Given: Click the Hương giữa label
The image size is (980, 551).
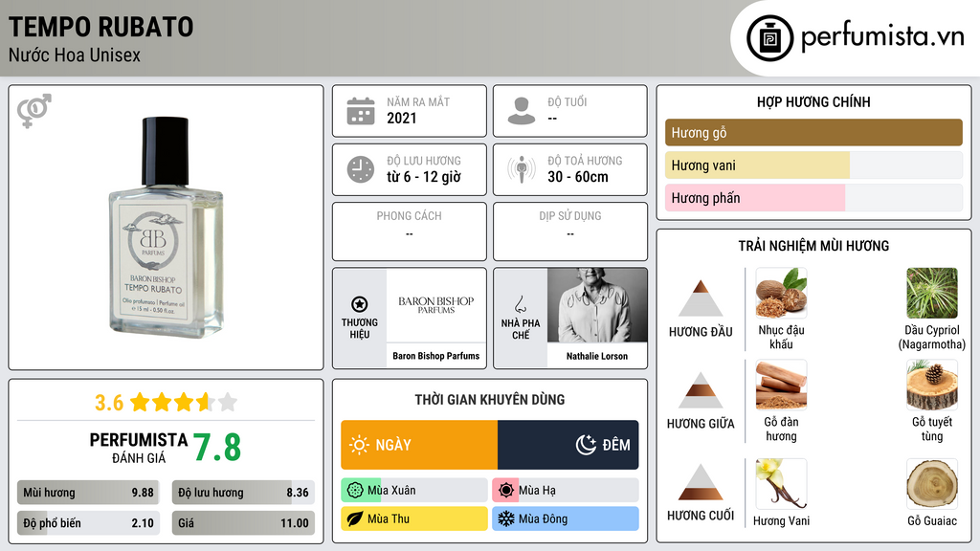Looking at the screenshot, I should coord(701,424).
